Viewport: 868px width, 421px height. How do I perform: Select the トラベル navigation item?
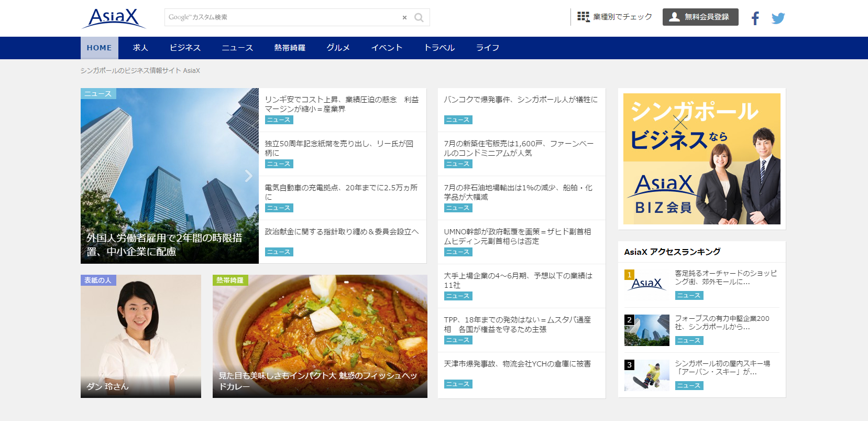(x=439, y=48)
